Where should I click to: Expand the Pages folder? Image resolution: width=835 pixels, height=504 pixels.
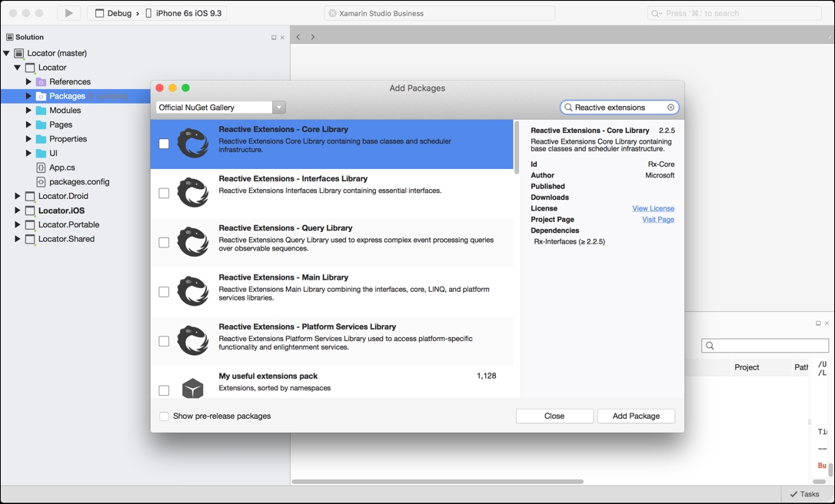click(28, 124)
